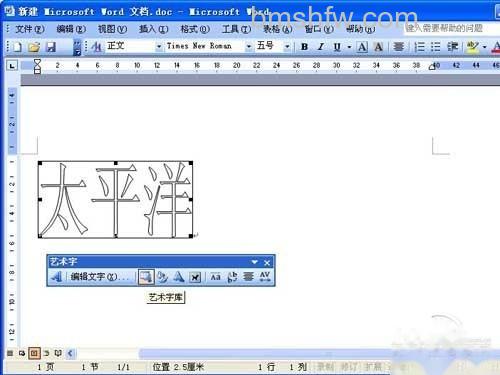This screenshot has width=500, height=375.
Task: Click WordArt Same Letter Heights icon
Action: (216, 277)
